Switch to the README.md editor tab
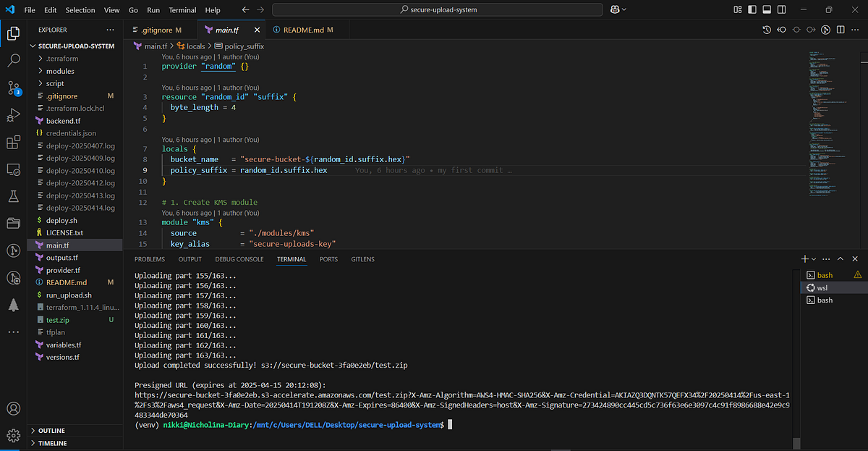The height and width of the screenshot is (451, 868). 302,30
